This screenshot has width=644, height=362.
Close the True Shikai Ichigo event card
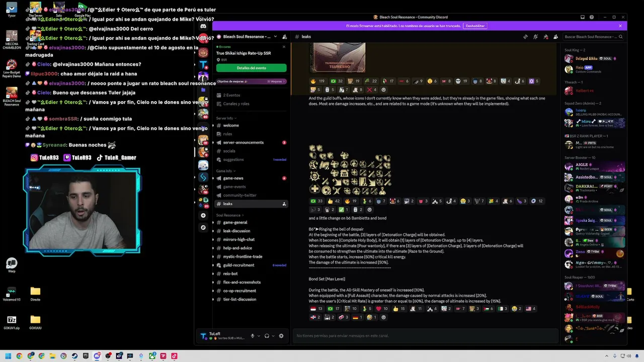click(284, 47)
